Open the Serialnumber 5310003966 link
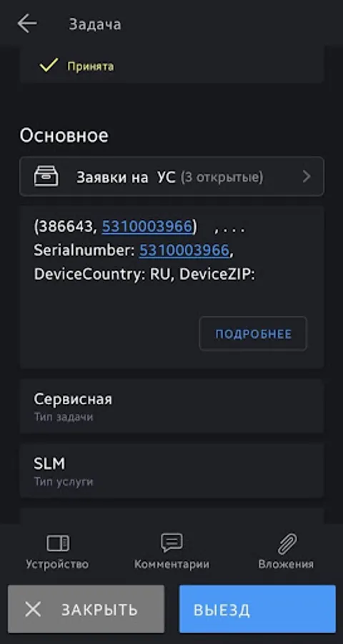Image resolution: width=343 pixels, height=644 pixels. (184, 250)
